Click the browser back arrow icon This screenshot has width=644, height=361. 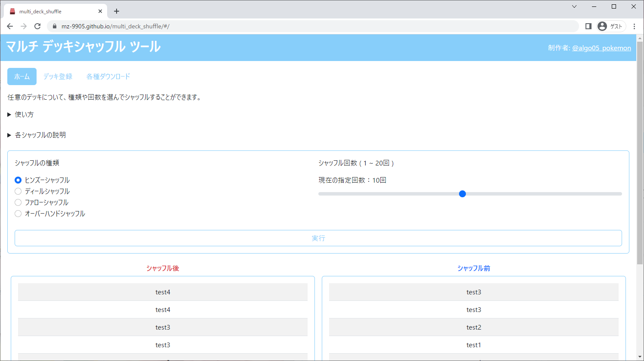pyautogui.click(x=9, y=26)
